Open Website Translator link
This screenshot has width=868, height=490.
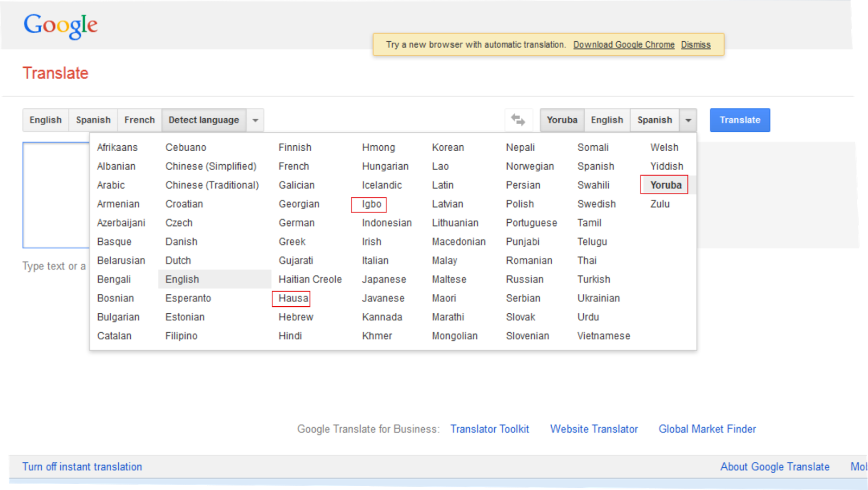click(594, 429)
